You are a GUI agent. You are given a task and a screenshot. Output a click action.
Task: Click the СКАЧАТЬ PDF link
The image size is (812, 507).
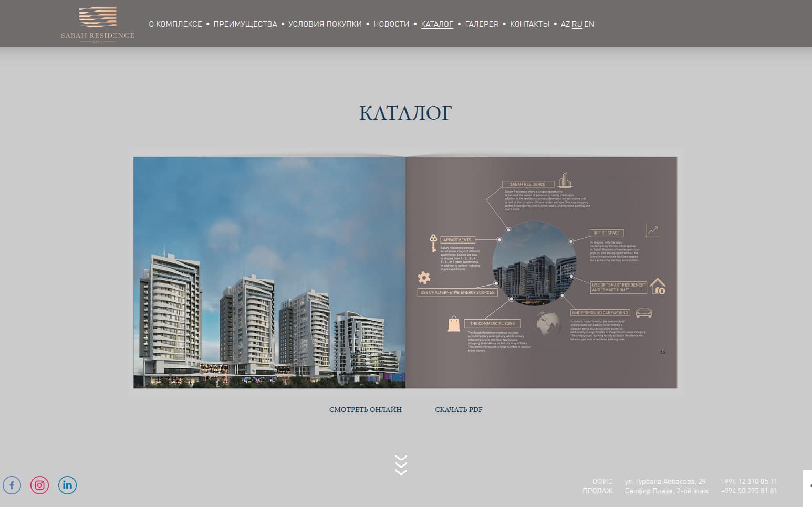click(x=459, y=410)
